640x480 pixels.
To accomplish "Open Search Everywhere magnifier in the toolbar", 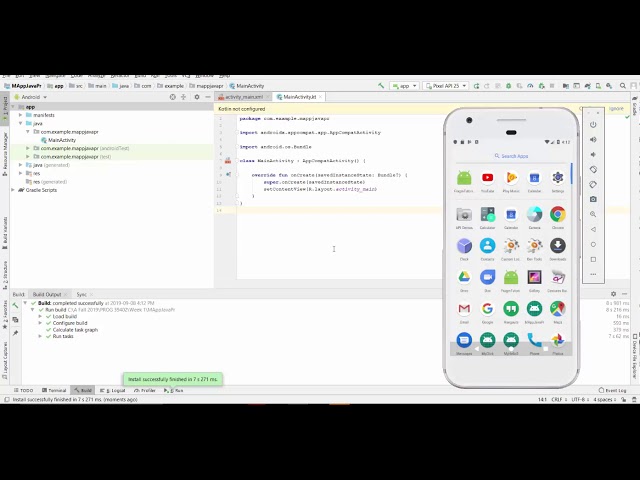I will click(x=623, y=86).
